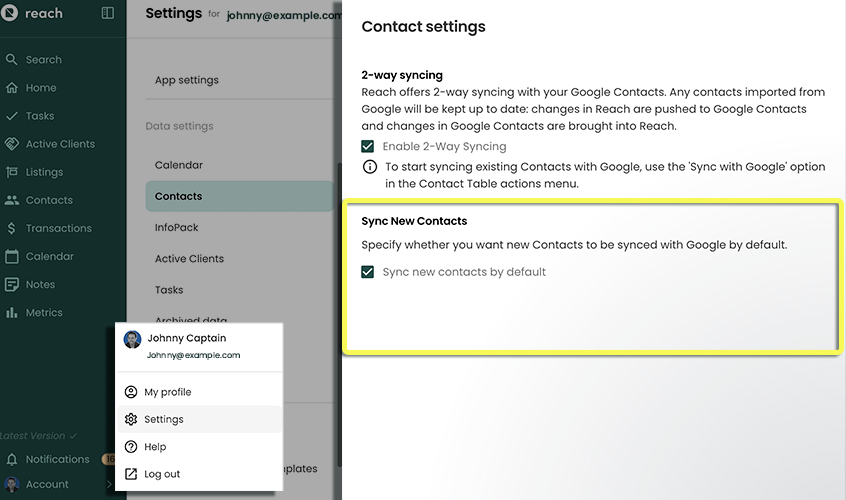The width and height of the screenshot is (846, 500).
Task: Open the Metrics bar chart icon
Action: (x=12, y=313)
